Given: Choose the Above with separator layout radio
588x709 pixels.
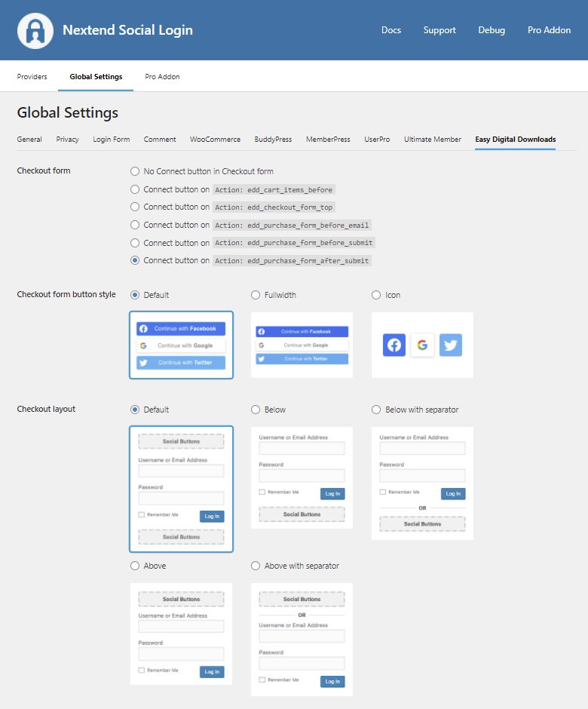Looking at the screenshot, I should [256, 566].
